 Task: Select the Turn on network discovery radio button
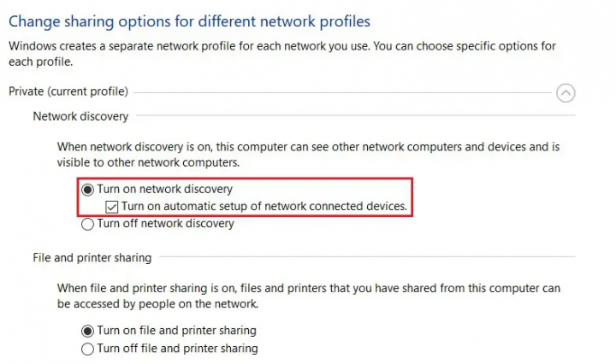click(x=88, y=190)
